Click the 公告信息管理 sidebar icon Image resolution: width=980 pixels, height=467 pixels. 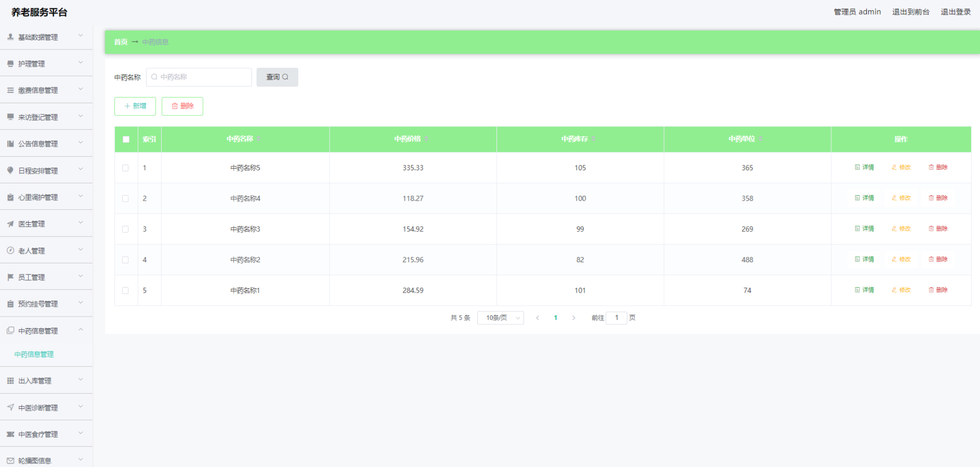click(x=10, y=144)
